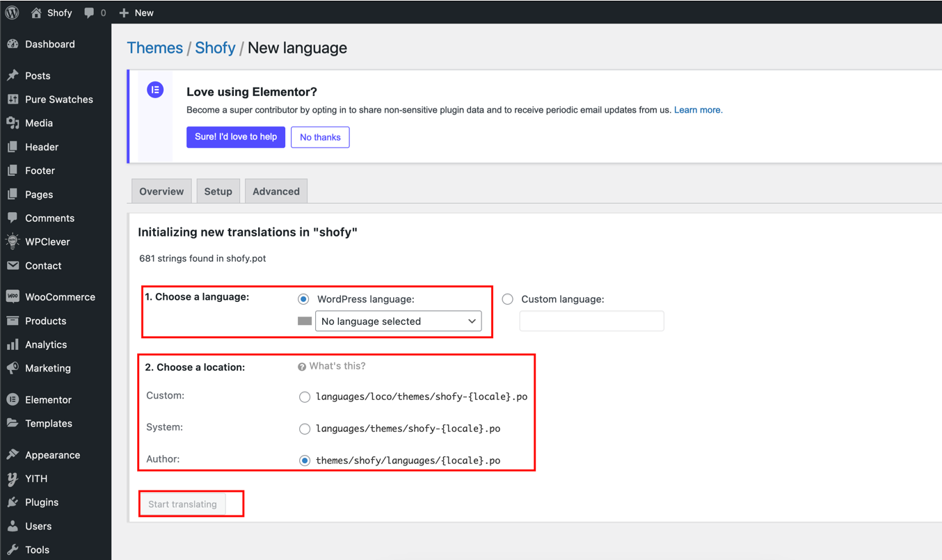The width and height of the screenshot is (942, 560).
Task: Open the WooCommerce icon in sidebar
Action: (13, 297)
